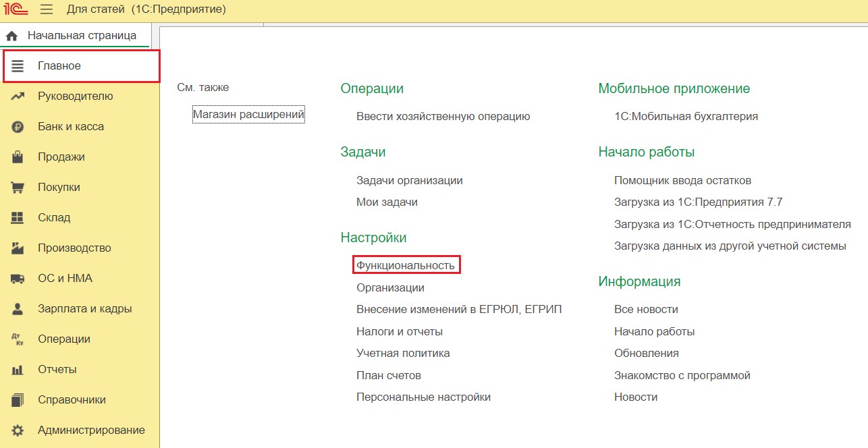The height and width of the screenshot is (448, 868).
Task: Open the Администрирование section label
Action: click(x=91, y=430)
